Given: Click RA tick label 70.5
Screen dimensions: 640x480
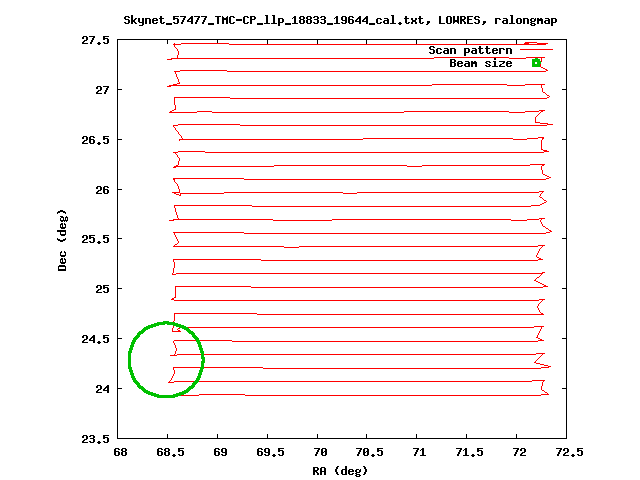Looking at the screenshot, I should pyautogui.click(x=370, y=452).
